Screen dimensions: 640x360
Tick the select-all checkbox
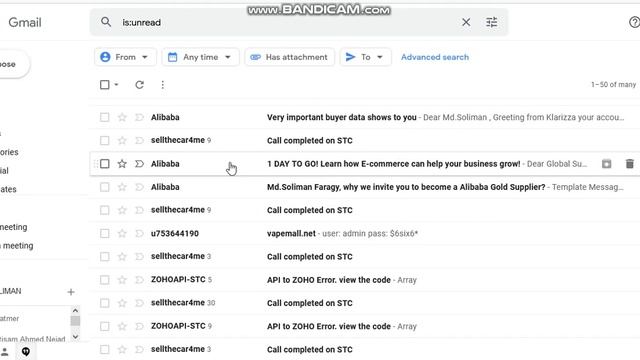[104, 84]
